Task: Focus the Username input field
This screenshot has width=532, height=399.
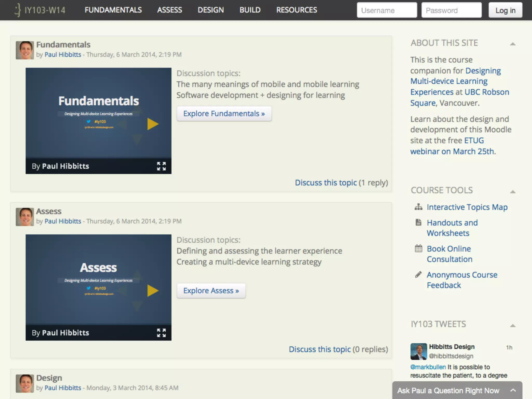Action: click(387, 10)
